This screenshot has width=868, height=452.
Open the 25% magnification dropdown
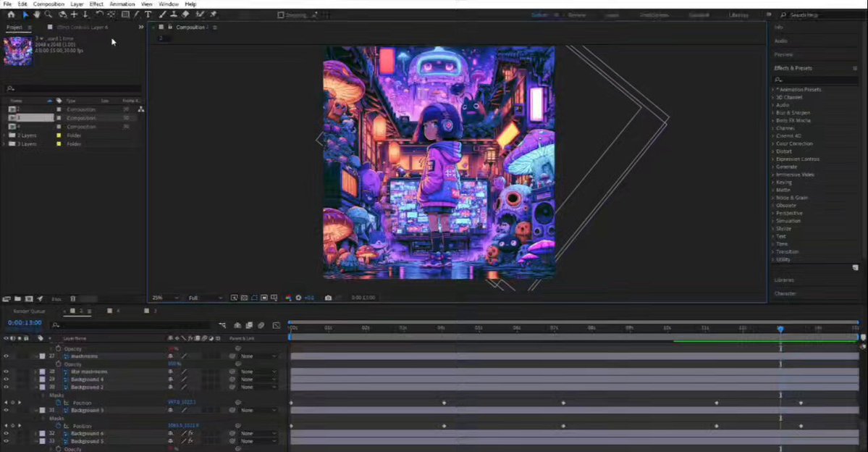(166, 298)
